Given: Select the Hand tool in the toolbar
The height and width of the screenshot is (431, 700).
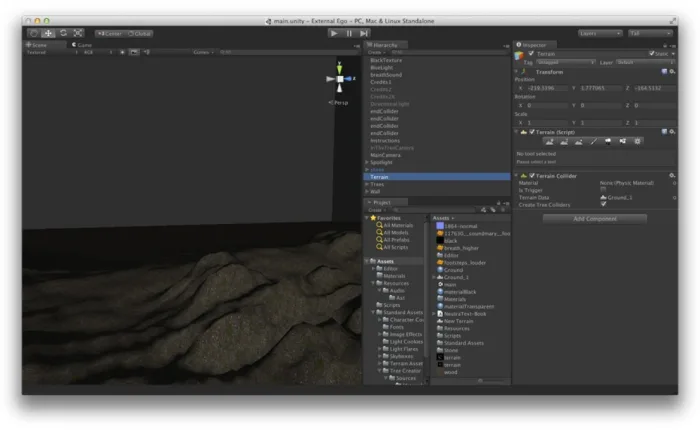Looking at the screenshot, I should tap(33, 33).
